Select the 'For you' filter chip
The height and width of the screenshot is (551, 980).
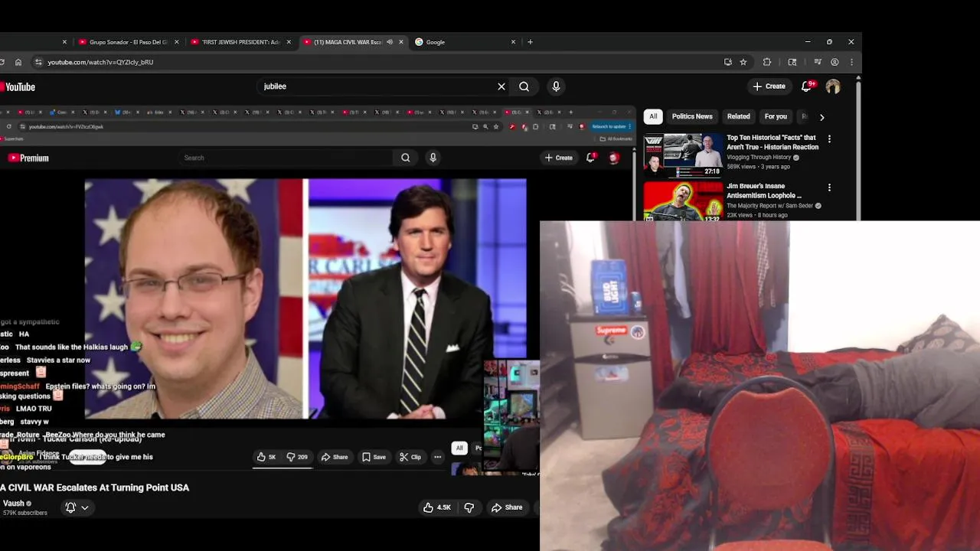tap(776, 116)
